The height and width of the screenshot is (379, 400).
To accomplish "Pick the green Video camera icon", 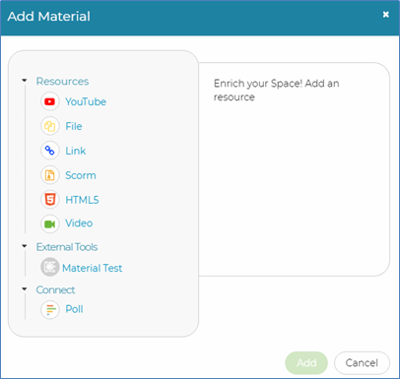I will click(x=50, y=224).
